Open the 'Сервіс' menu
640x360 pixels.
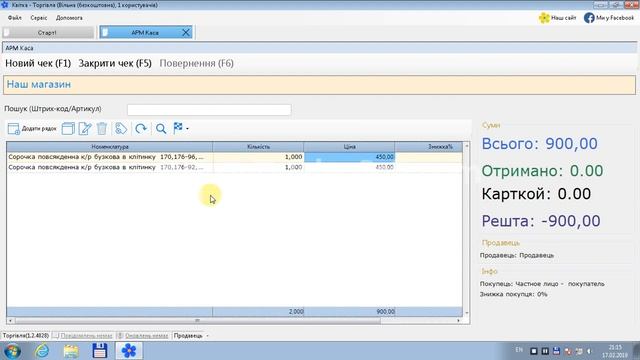tap(39, 18)
